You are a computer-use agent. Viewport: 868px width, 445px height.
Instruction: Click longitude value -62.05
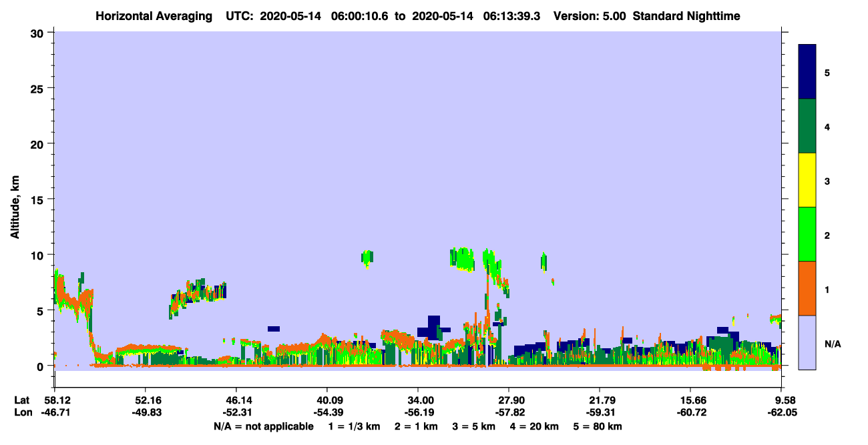click(782, 412)
